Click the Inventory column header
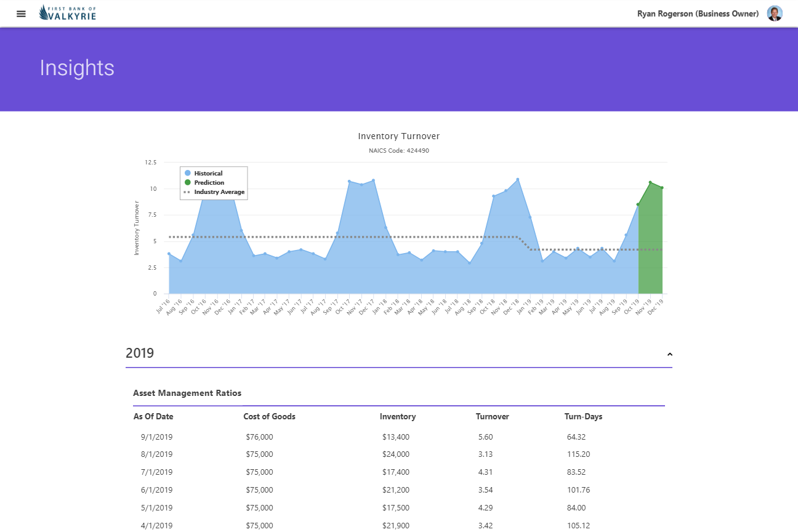798x532 pixels. click(x=398, y=416)
